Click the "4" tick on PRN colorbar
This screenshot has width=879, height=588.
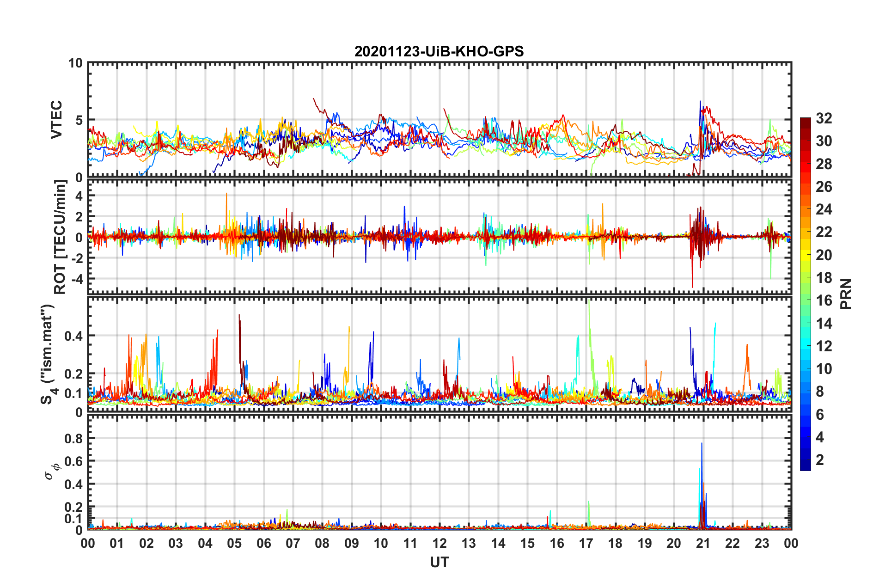820,437
